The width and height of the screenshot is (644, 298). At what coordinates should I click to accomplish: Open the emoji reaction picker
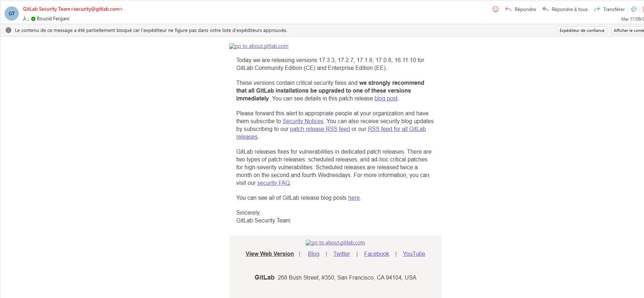tap(496, 9)
